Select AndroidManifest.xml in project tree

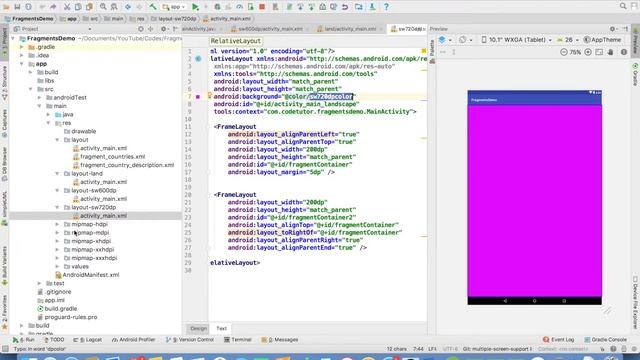91,275
